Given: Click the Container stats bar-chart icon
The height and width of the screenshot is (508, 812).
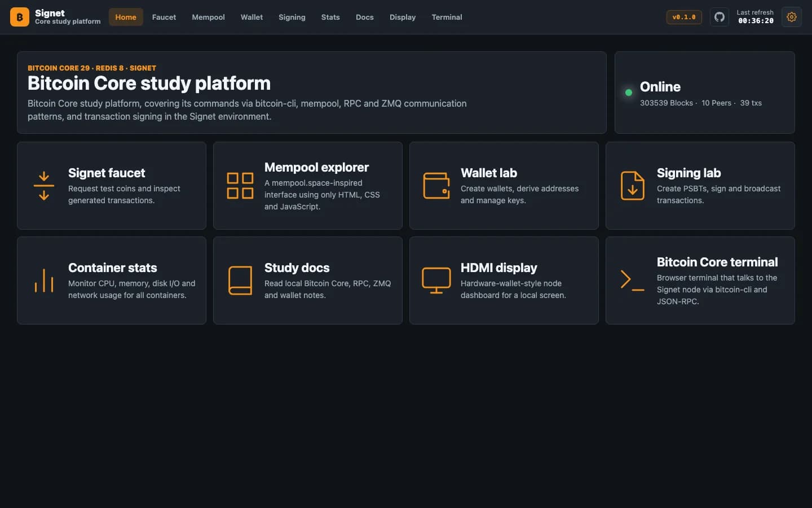Looking at the screenshot, I should [44, 281].
